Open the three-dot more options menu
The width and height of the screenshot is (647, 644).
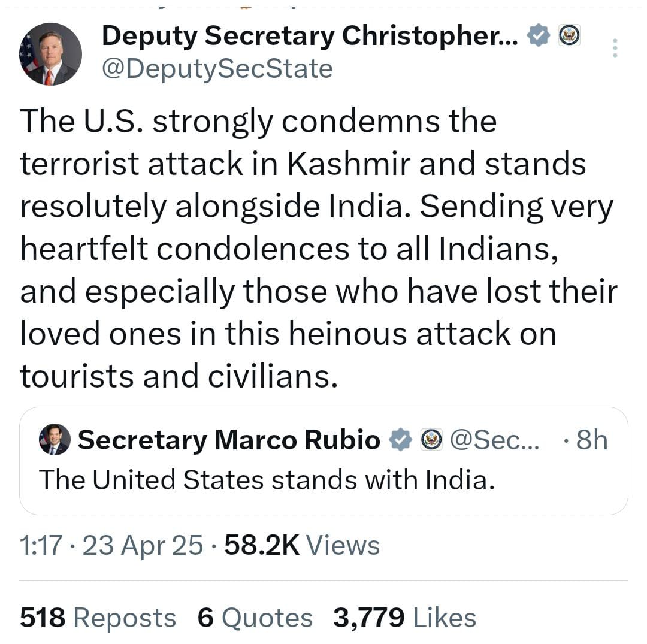[x=615, y=48]
